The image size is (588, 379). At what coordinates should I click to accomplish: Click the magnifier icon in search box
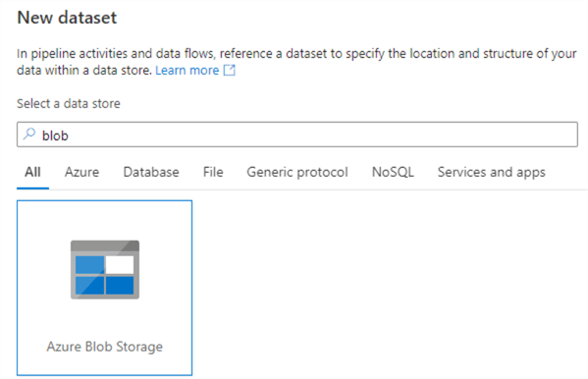point(29,134)
